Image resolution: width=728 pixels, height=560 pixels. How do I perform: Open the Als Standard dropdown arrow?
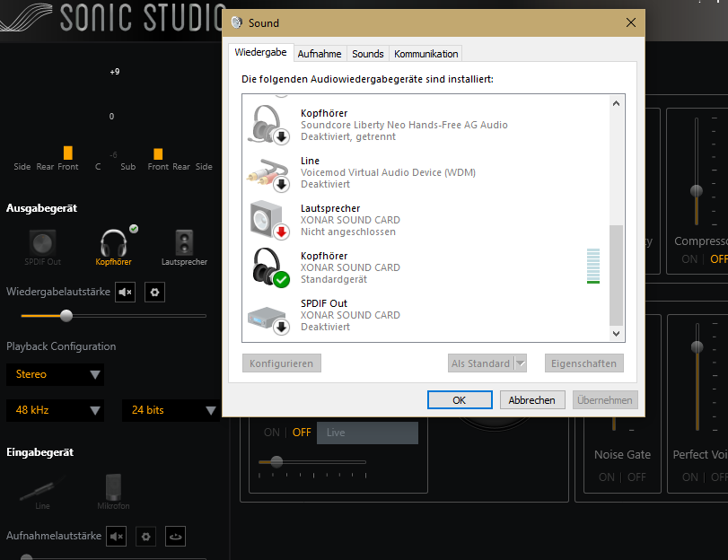(521, 363)
